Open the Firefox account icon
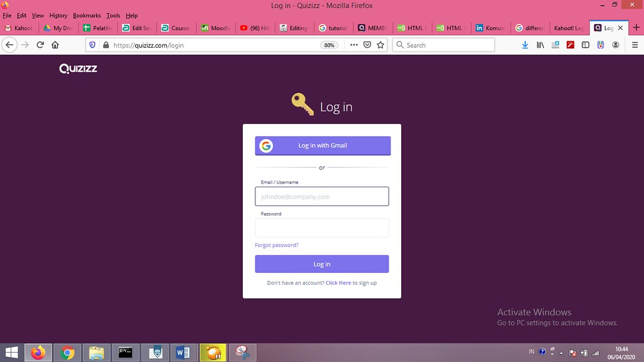Viewport: 644px width, 362px height. pyautogui.click(x=616, y=45)
